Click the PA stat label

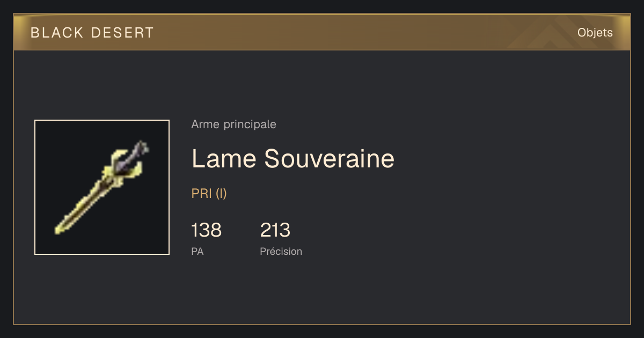coord(197,251)
